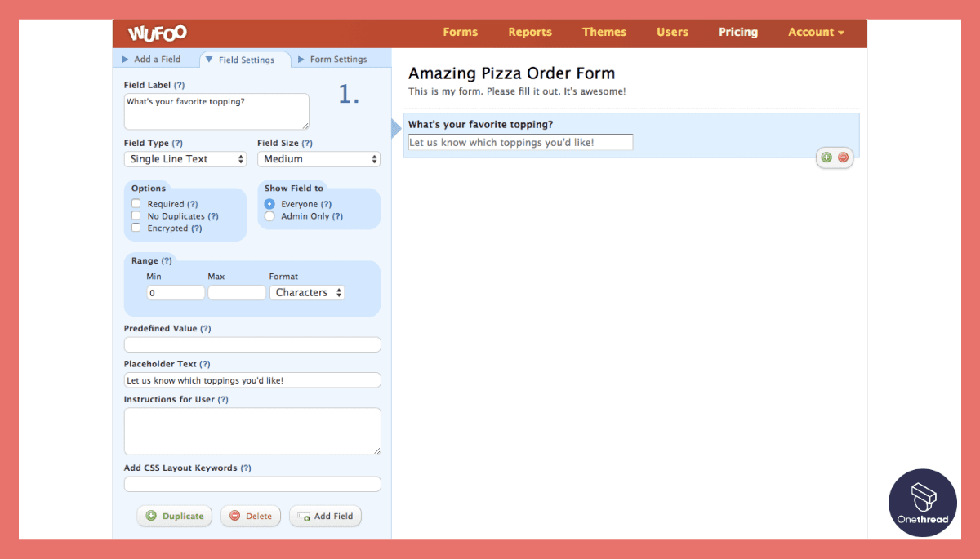
Task: Check the No Duplicates option
Action: (x=136, y=216)
